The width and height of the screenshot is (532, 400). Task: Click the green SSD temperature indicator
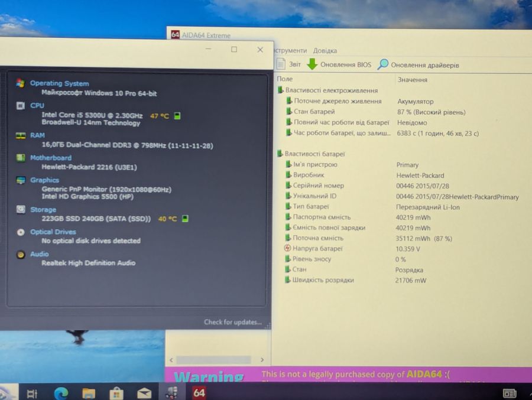point(185,219)
